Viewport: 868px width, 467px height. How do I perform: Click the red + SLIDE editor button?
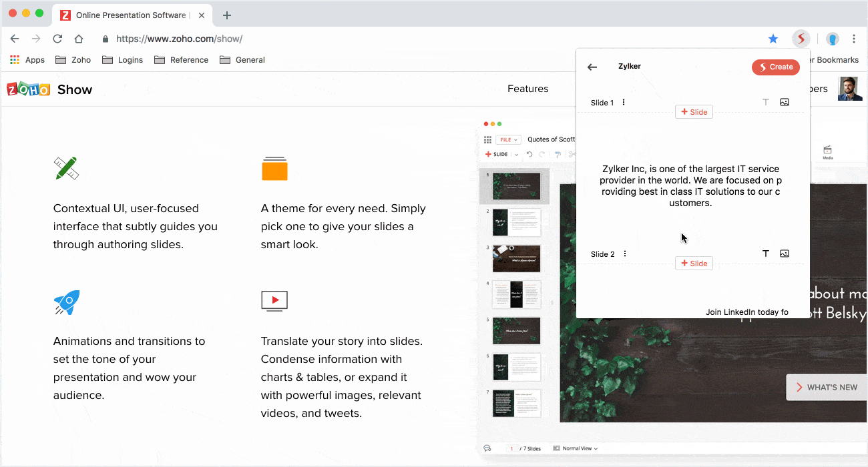tap(497, 154)
